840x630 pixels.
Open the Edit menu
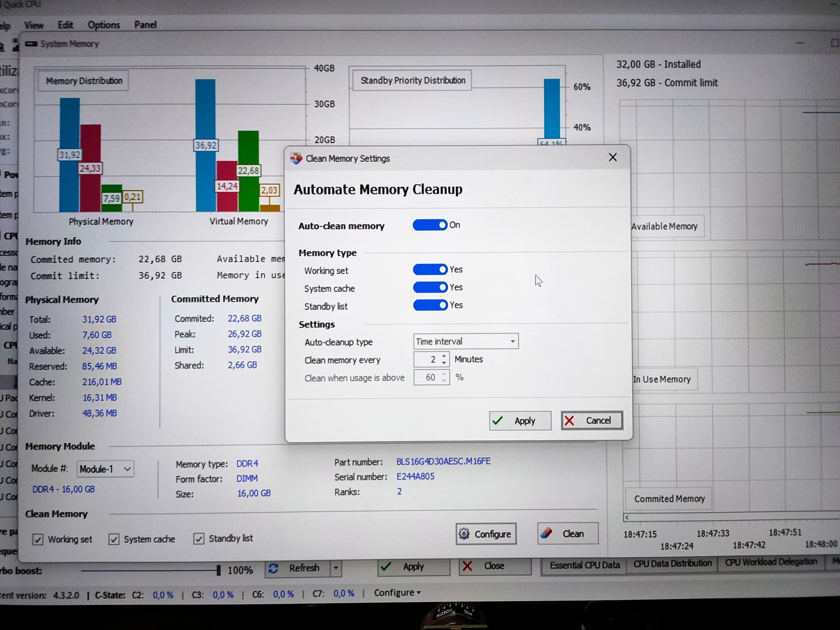tap(66, 25)
